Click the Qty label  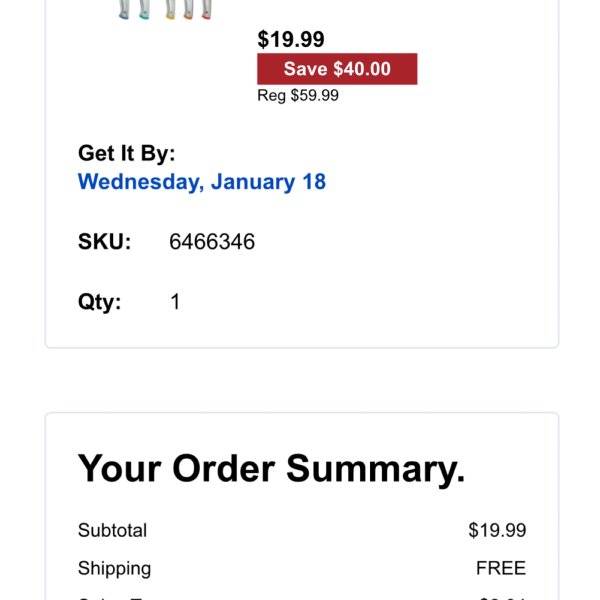(x=99, y=302)
